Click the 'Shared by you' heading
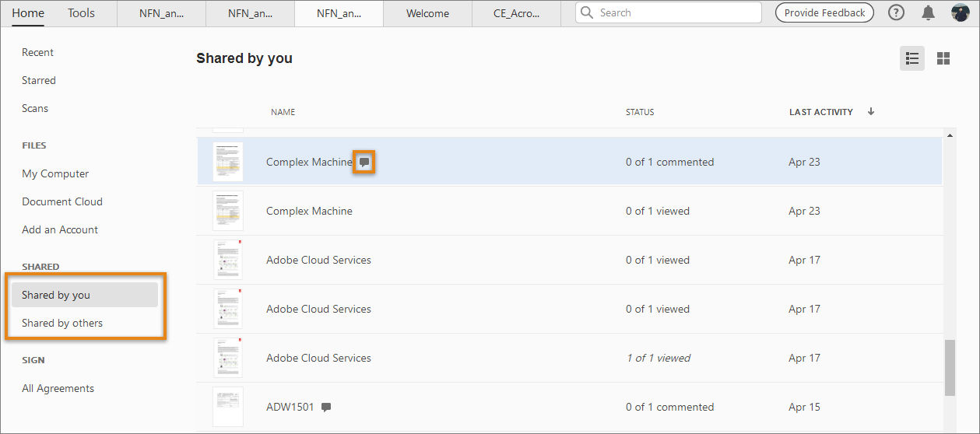This screenshot has height=434, width=980. tap(244, 58)
